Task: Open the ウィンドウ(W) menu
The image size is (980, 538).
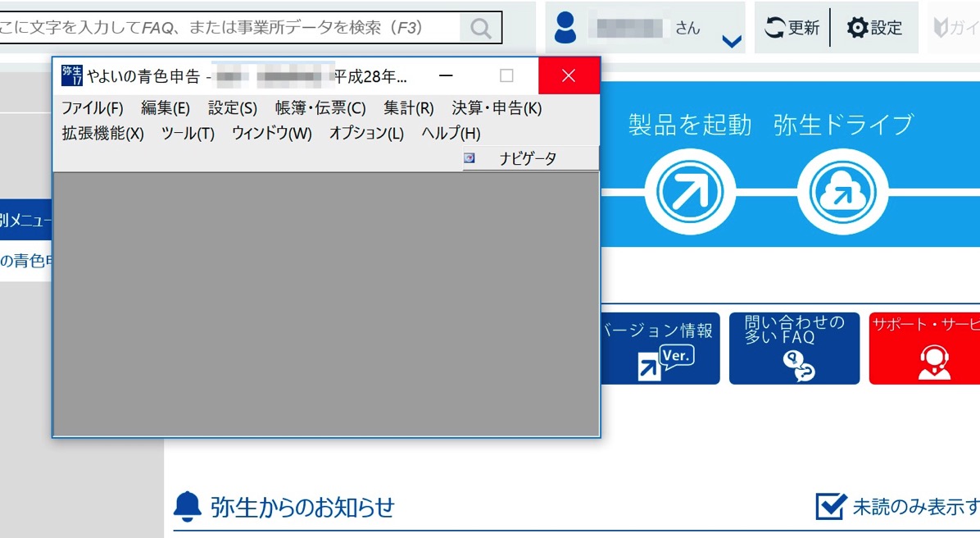Action: [x=272, y=133]
